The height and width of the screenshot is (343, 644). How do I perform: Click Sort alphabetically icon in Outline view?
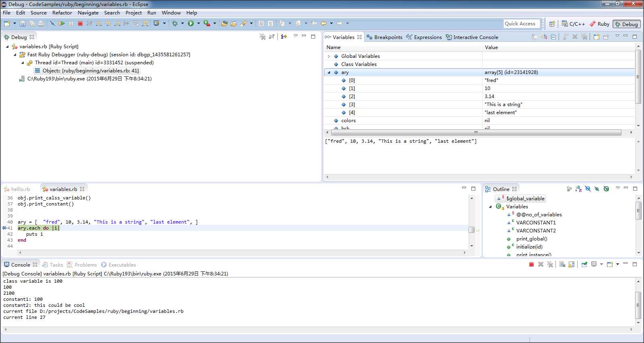point(578,189)
